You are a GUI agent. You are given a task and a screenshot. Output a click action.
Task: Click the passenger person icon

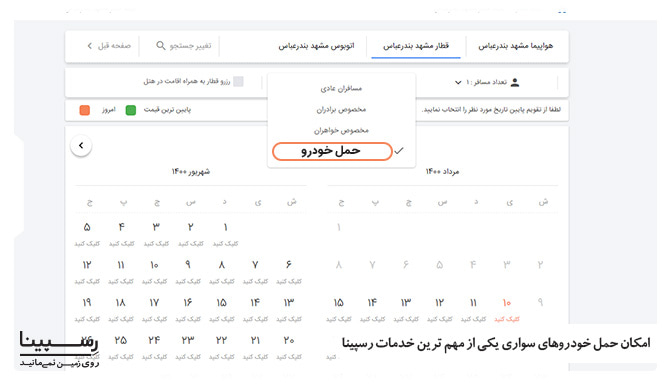(515, 82)
